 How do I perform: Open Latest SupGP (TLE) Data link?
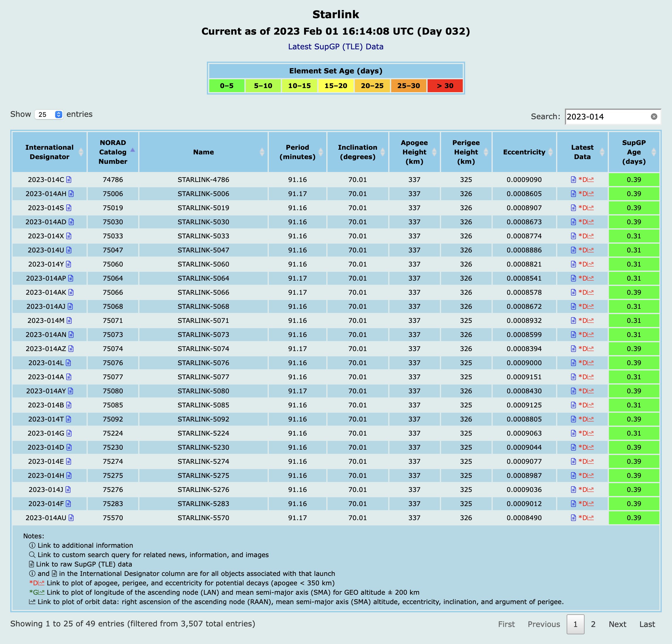(336, 47)
